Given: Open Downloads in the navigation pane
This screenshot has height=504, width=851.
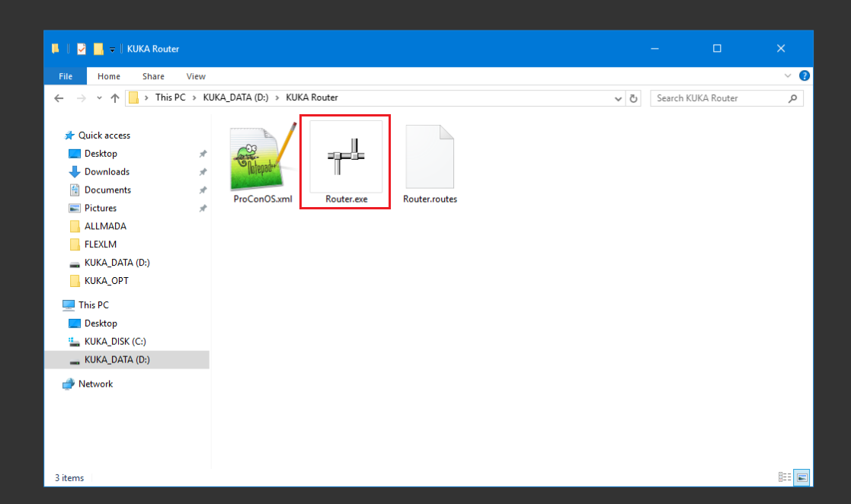Looking at the screenshot, I should [x=107, y=171].
